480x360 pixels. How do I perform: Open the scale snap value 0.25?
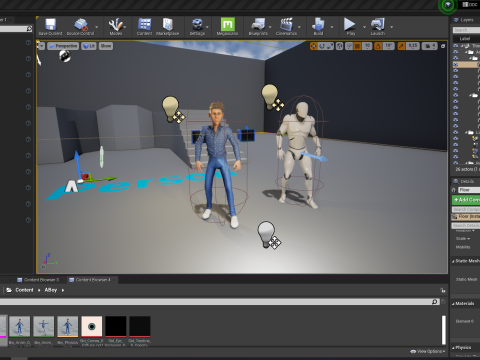coord(412,46)
